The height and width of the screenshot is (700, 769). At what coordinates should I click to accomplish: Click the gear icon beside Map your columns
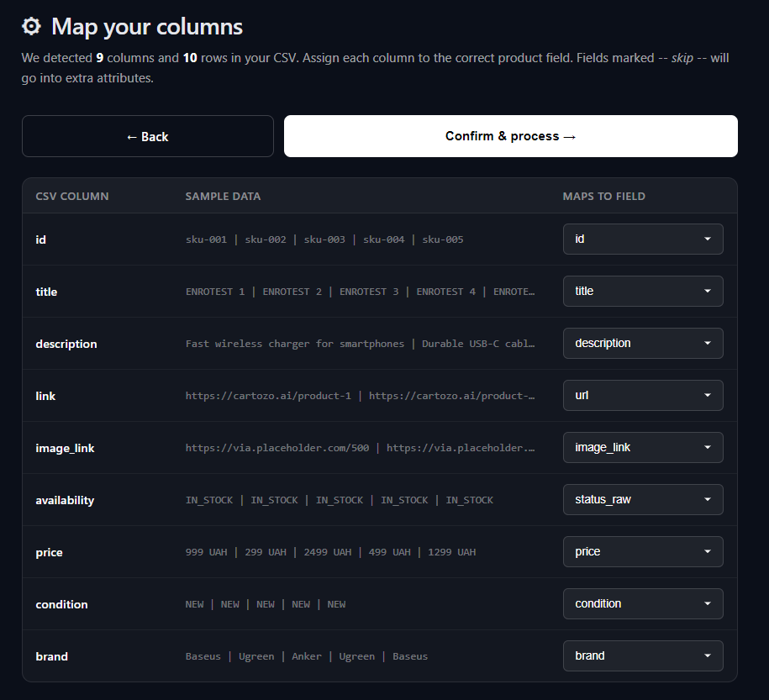point(31,26)
